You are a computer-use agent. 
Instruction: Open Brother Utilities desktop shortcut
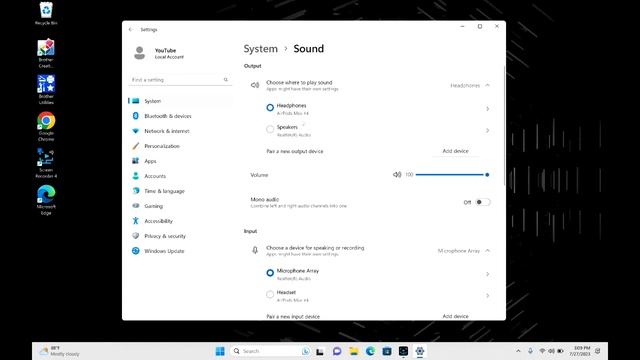pos(46,90)
